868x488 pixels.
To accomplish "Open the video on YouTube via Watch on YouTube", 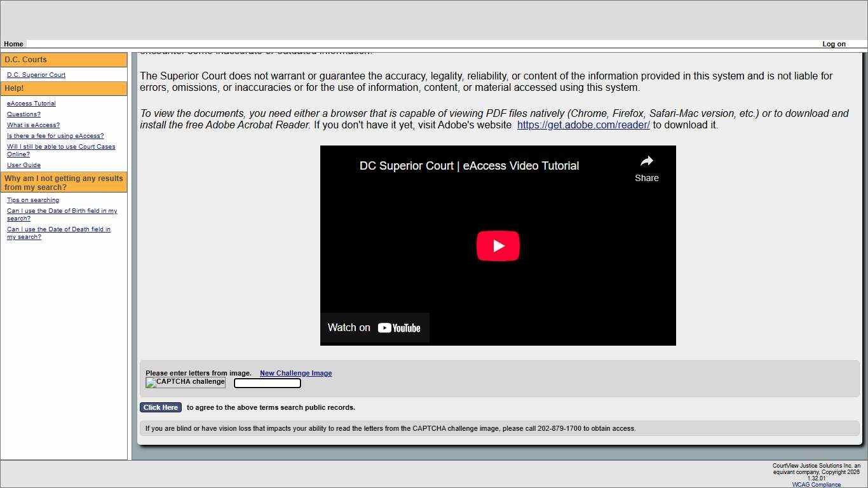I will pyautogui.click(x=374, y=327).
